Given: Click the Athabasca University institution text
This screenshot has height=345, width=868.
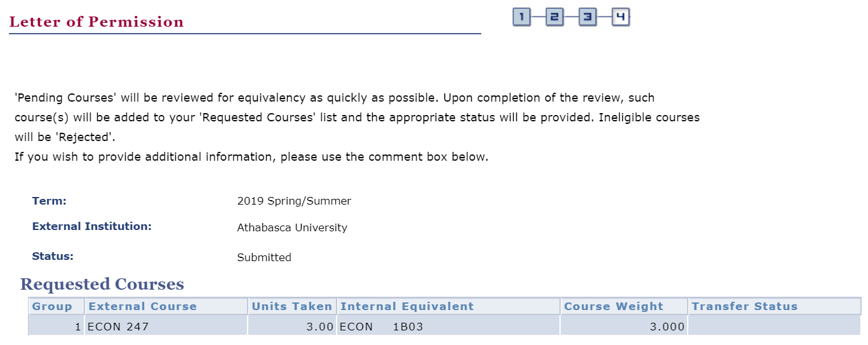Looking at the screenshot, I should [x=292, y=227].
